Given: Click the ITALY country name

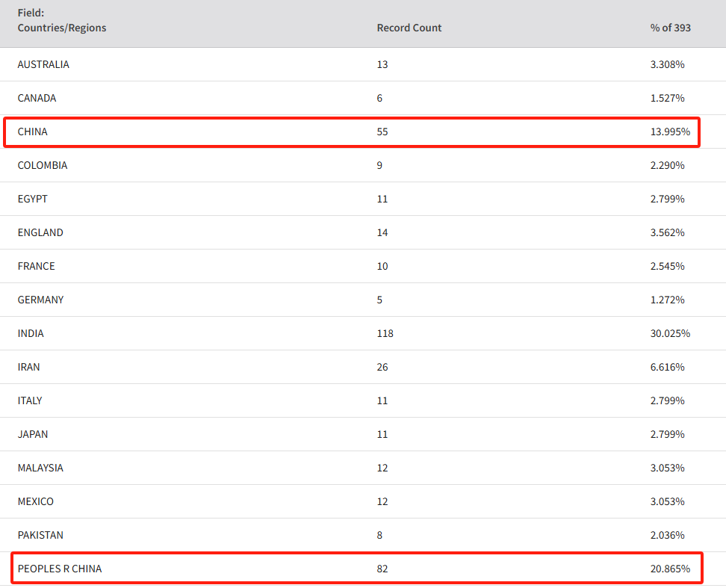Looking at the screenshot, I should pos(30,400).
